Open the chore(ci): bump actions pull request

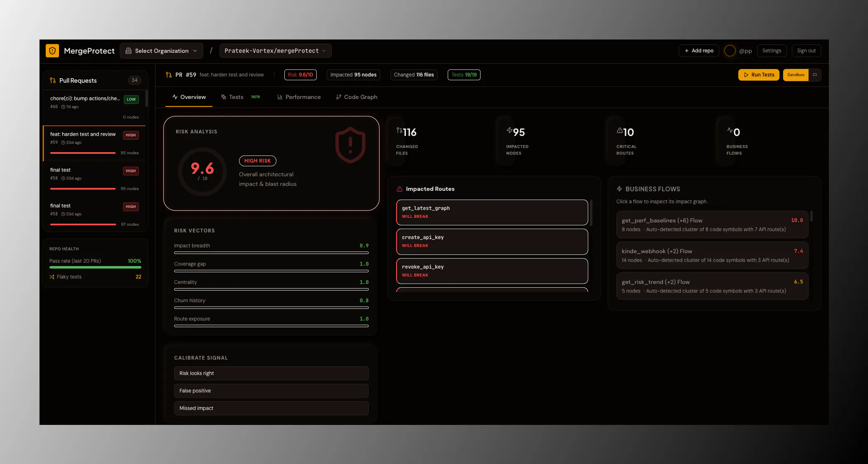tap(94, 108)
